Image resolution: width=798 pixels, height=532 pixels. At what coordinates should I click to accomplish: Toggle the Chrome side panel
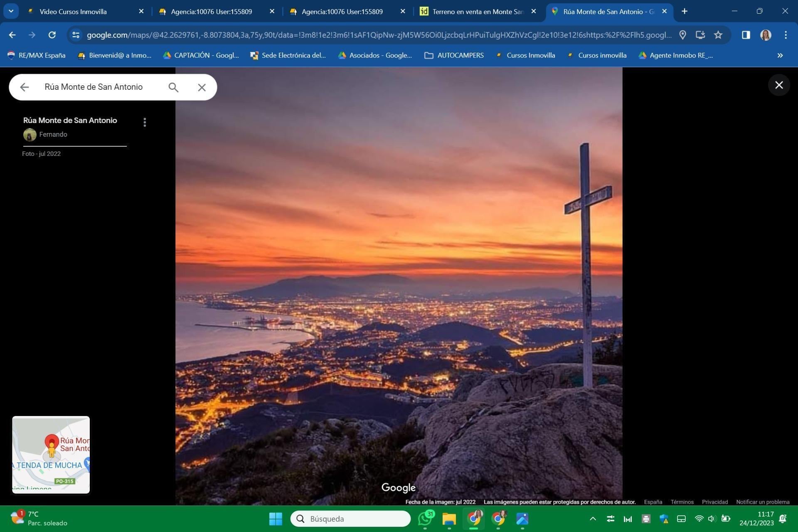pos(745,35)
